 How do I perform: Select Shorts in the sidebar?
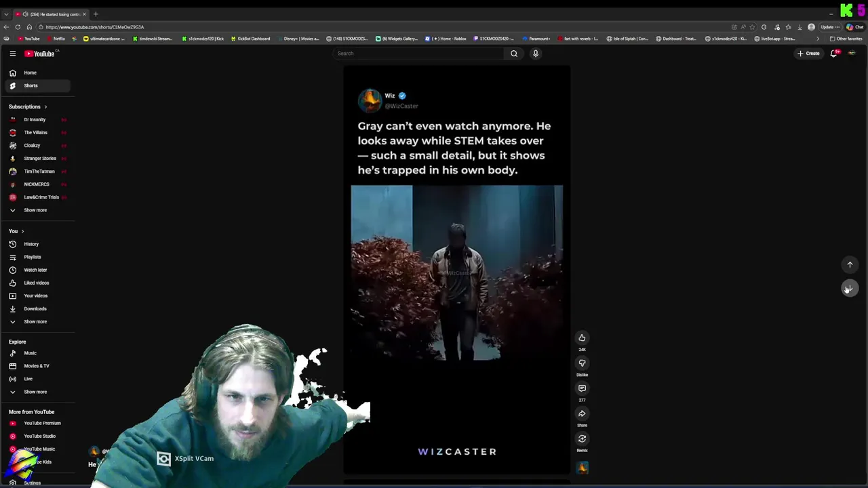(37, 85)
